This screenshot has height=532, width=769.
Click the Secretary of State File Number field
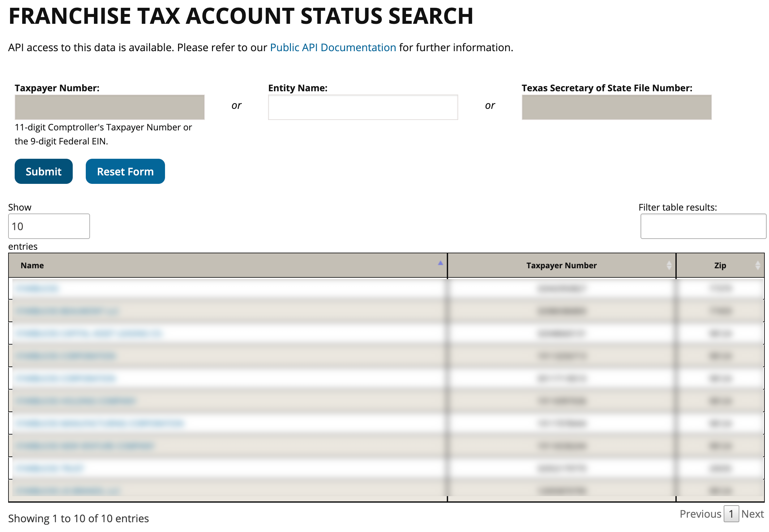(617, 107)
